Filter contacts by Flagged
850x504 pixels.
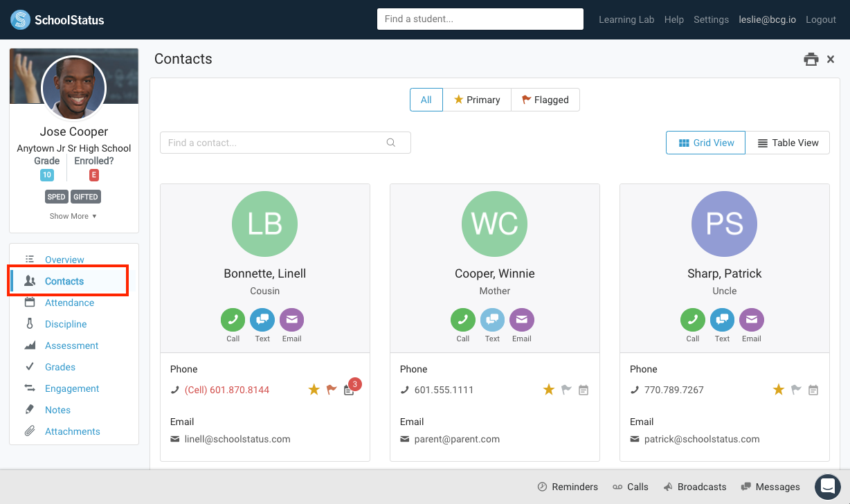(545, 100)
